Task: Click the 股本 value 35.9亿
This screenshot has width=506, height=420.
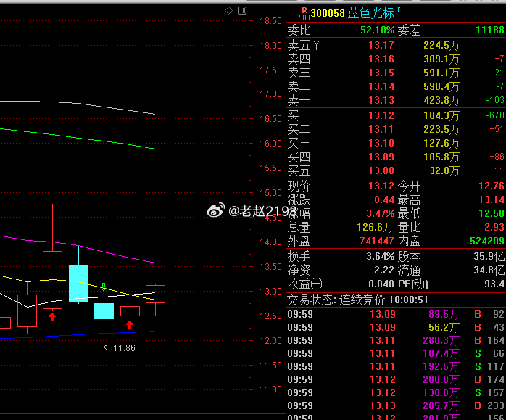Action: click(x=489, y=257)
